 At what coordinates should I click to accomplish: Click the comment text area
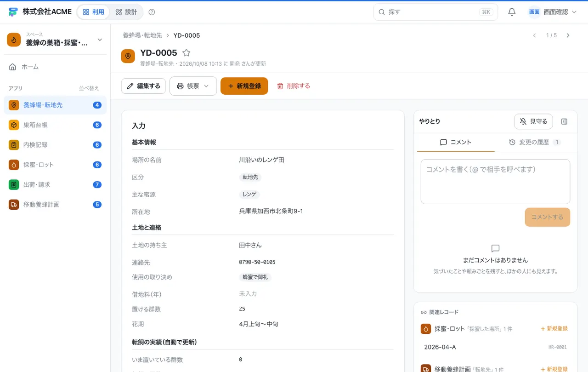tap(495, 182)
